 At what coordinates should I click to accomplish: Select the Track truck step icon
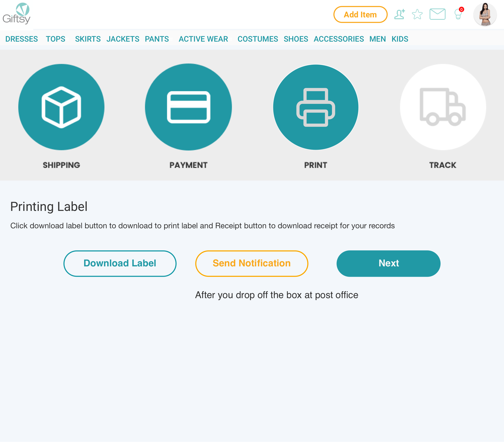coord(443,107)
